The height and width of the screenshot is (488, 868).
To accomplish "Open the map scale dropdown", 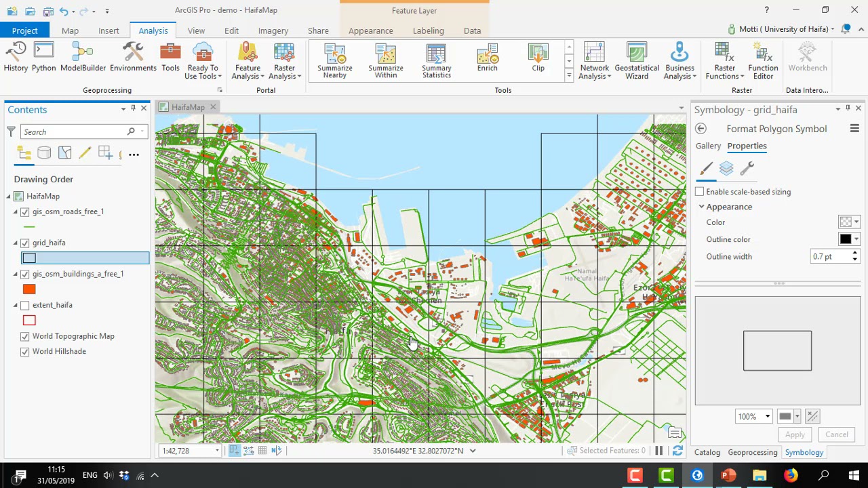I will 217,451.
